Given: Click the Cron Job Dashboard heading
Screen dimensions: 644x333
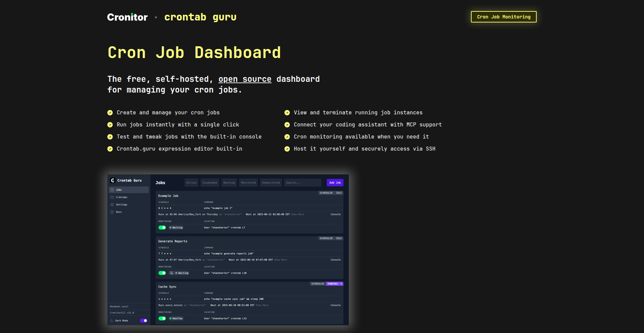Looking at the screenshot, I should point(194,53).
